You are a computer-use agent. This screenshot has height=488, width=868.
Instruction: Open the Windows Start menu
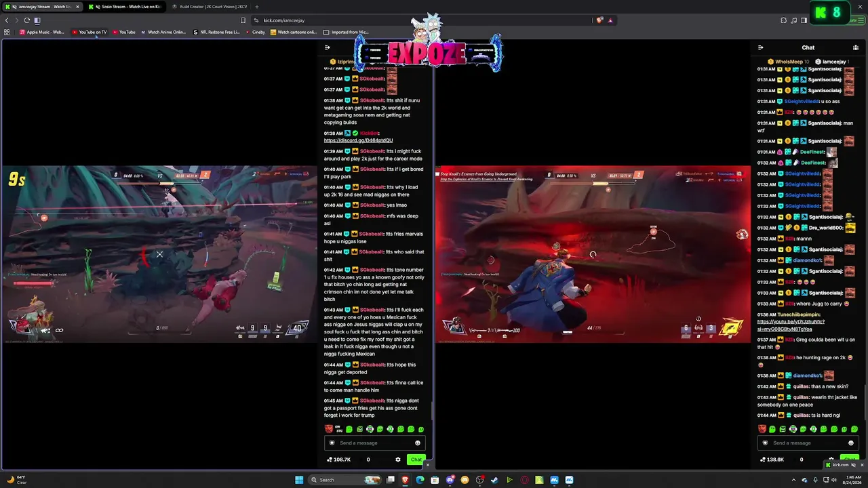click(x=299, y=480)
